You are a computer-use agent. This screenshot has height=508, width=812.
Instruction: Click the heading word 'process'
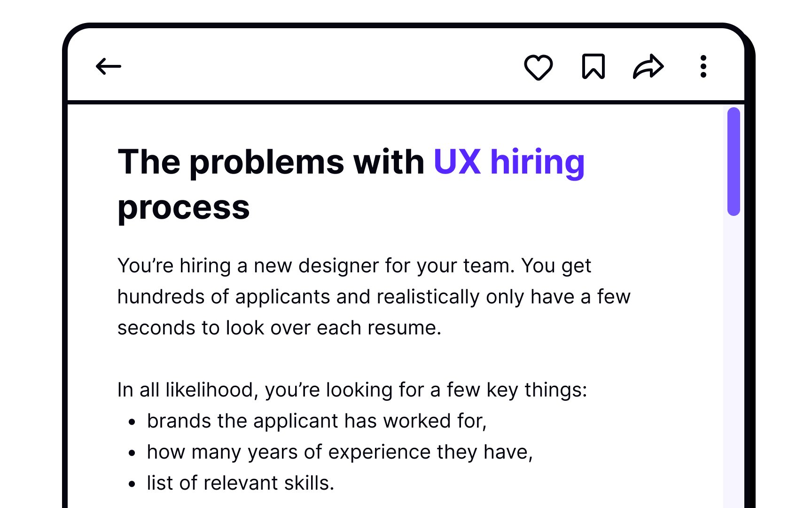click(184, 208)
